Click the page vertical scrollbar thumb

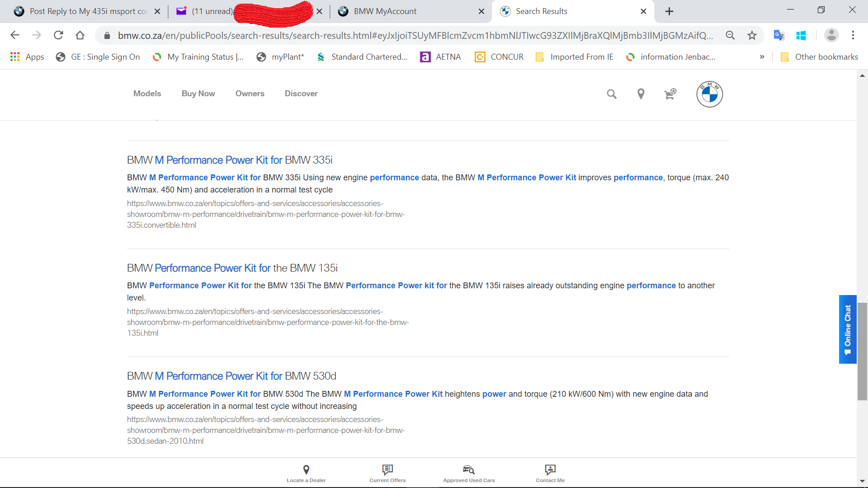862,352
